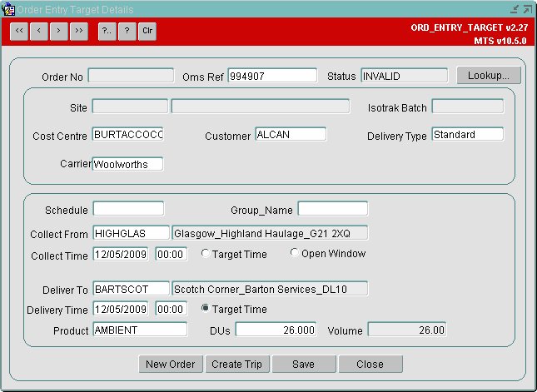Screen dimensions: 537x392
Task: Click the Delivery Time date field
Action: click(121, 309)
